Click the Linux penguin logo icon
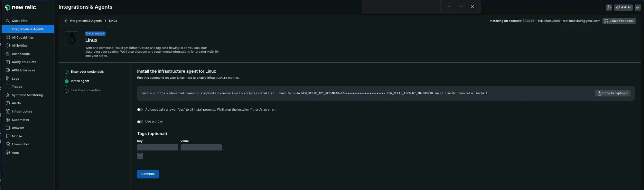 tap(72, 39)
